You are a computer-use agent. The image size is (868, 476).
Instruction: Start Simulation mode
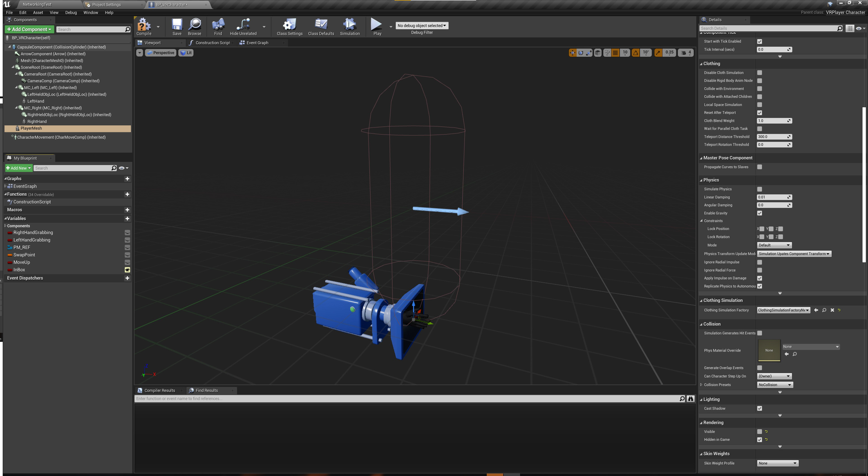(x=349, y=26)
